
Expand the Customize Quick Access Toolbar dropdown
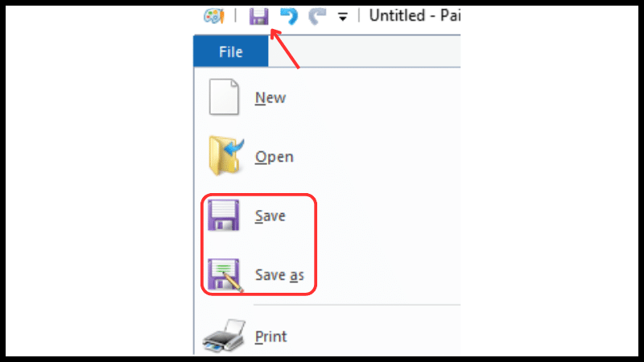point(343,17)
